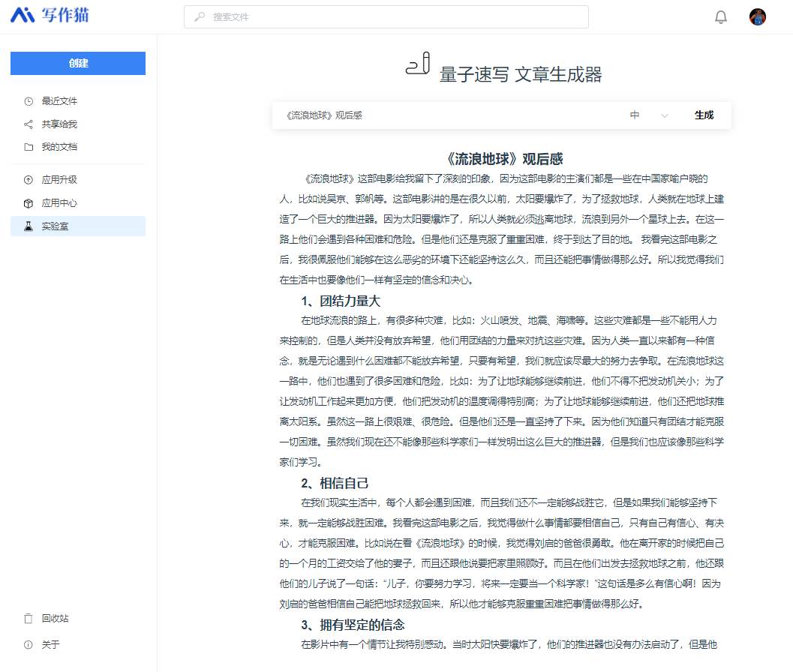This screenshot has height=672, width=793.
Task: Click the info icon beside 关于
Action: pos(29,645)
